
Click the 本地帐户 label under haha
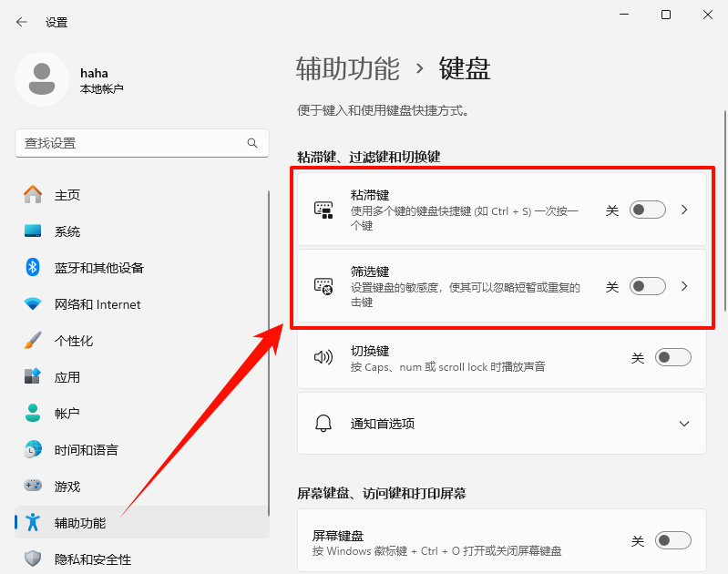click(102, 88)
